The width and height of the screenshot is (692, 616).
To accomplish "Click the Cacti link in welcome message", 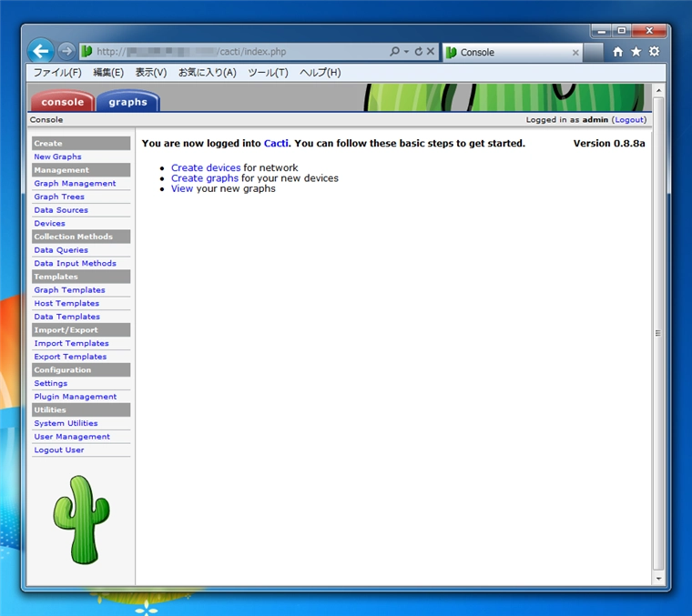I will (276, 143).
